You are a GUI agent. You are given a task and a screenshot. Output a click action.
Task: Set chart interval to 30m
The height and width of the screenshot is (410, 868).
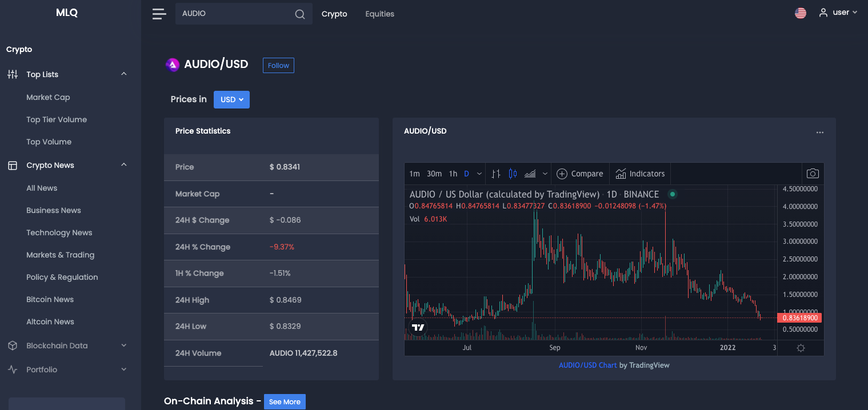click(434, 174)
